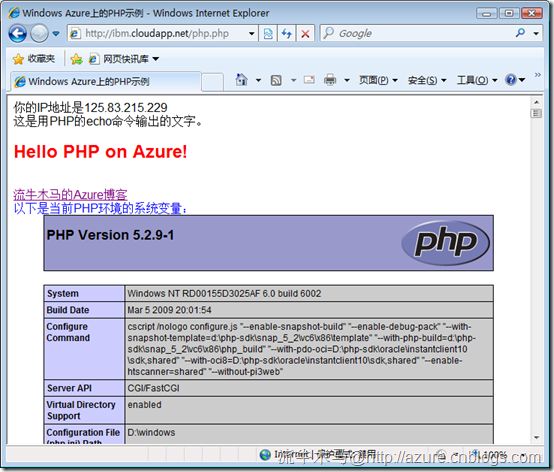Screen dimensions: 554x472
Task: Open the 页面(P) menu
Action: pos(378,80)
